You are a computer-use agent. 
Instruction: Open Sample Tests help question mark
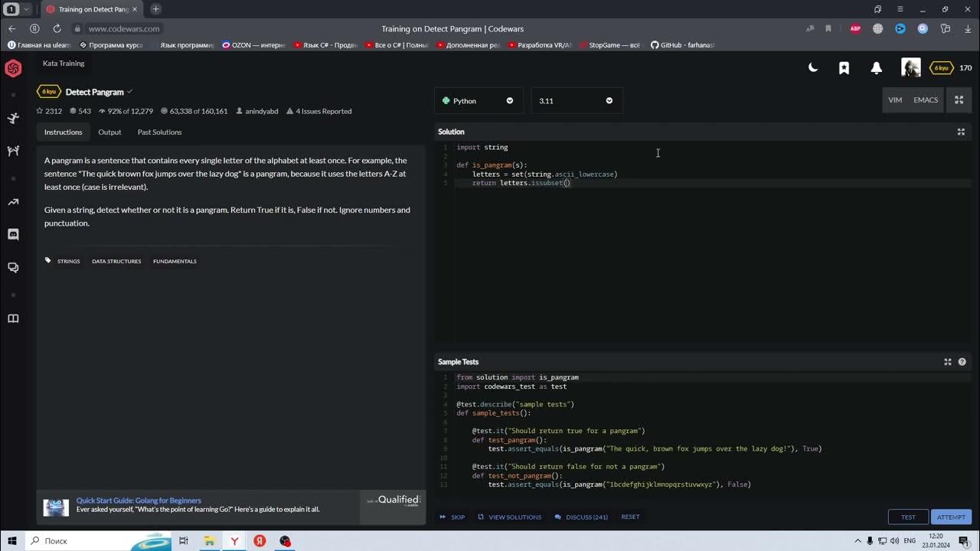click(962, 362)
